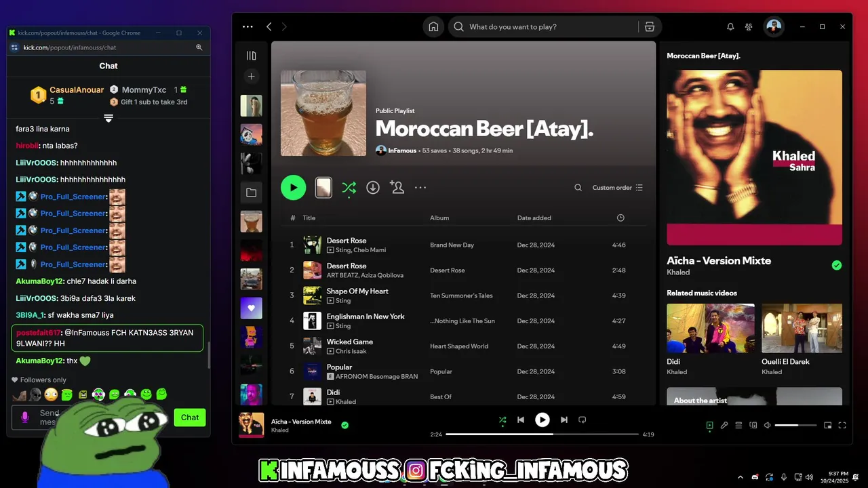This screenshot has width=868, height=488.
Task: Open Spotify app menu ellipsis top-left
Action: point(248,27)
